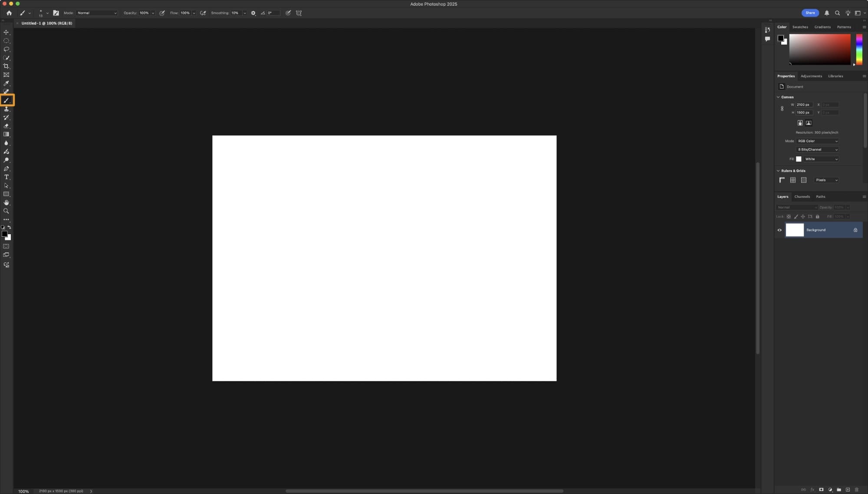Select the Eyedropper tool
The image size is (868, 494).
pyautogui.click(x=6, y=83)
